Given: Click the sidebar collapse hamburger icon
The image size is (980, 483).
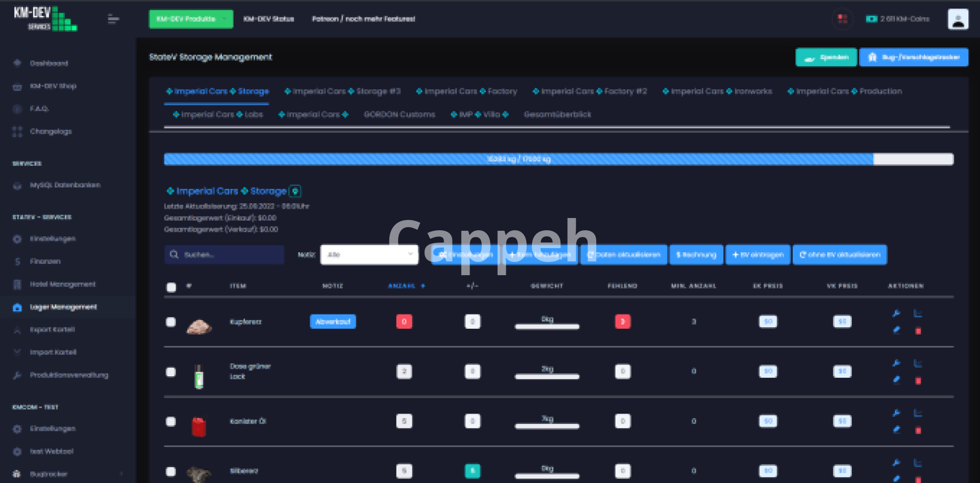Looking at the screenshot, I should [113, 19].
